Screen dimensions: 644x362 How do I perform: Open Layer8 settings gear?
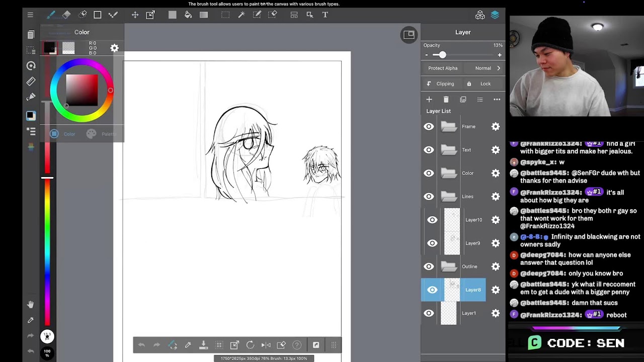tap(496, 290)
